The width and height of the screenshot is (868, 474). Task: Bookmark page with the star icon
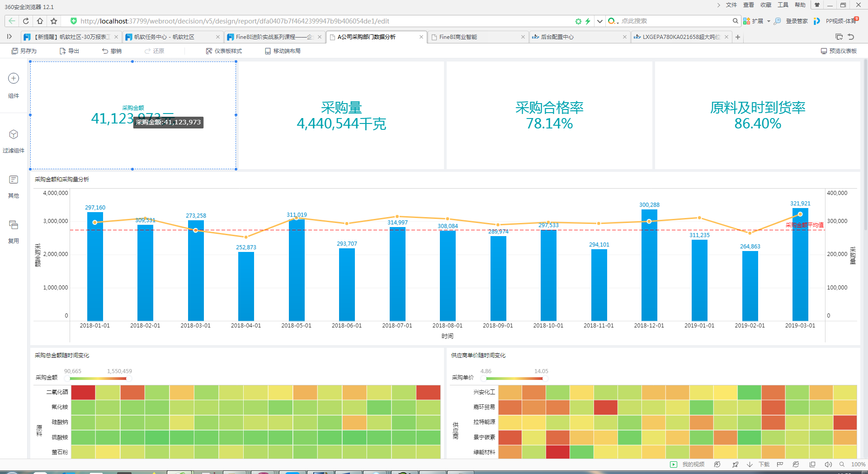pos(54,21)
